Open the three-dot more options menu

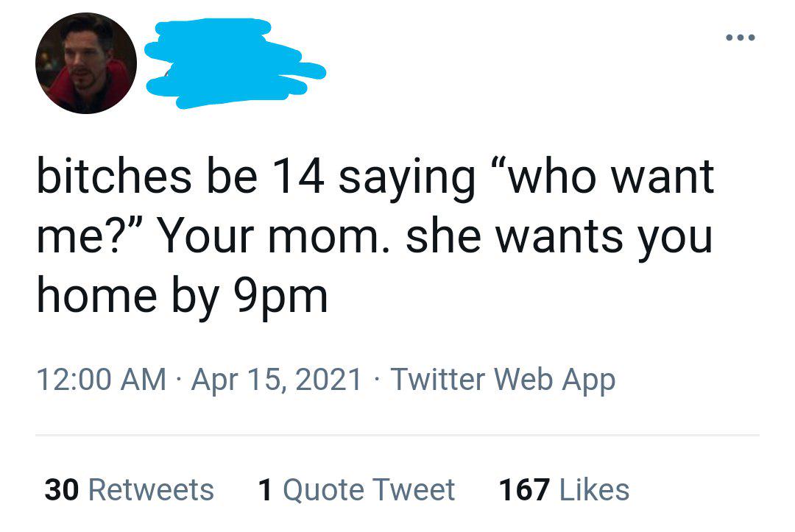741,38
